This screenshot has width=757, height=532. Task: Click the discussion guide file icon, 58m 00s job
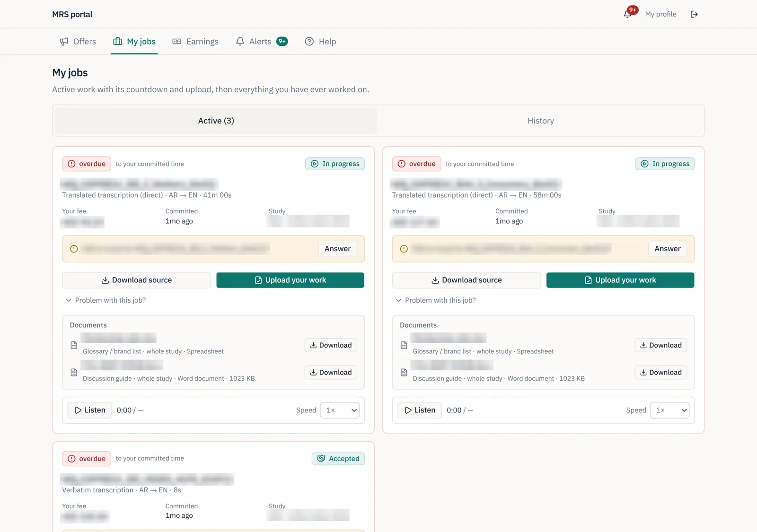point(404,373)
